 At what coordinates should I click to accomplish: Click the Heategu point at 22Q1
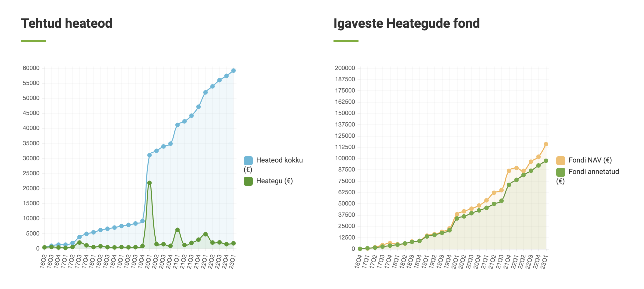[205, 234]
